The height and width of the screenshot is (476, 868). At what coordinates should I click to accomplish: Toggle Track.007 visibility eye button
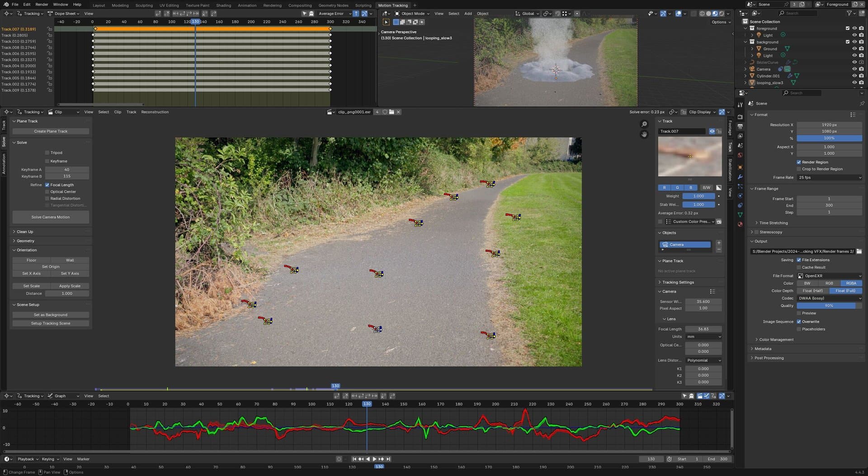(x=712, y=131)
